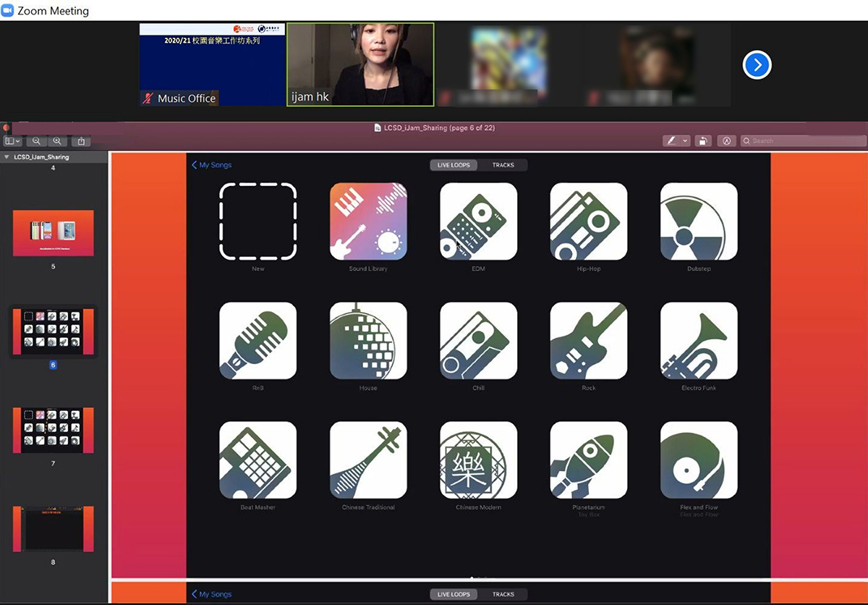Select the Electro Funk trumpet icon
The width and height of the screenshot is (868, 605).
[699, 341]
